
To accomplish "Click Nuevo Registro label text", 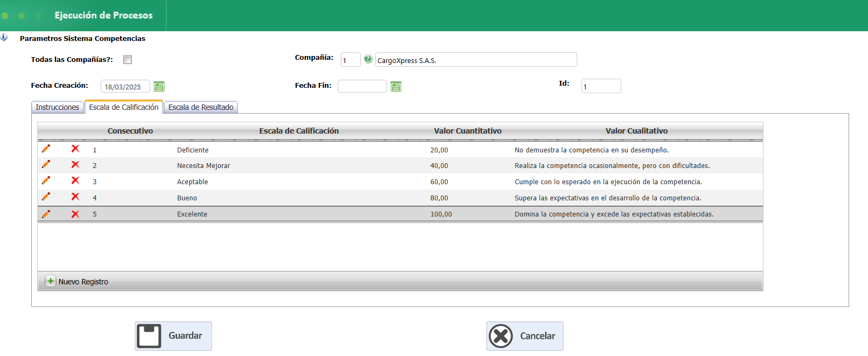I will [x=83, y=282].
